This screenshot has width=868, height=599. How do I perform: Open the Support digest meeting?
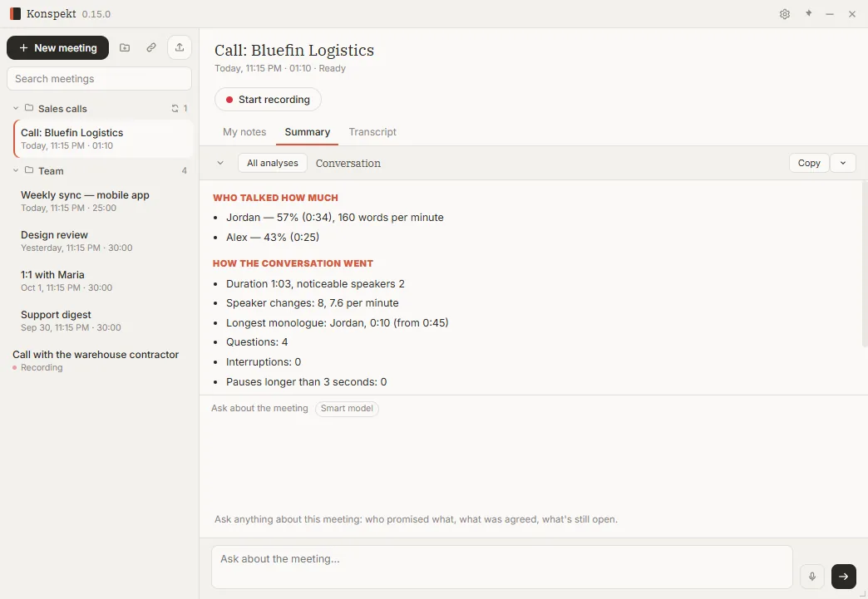click(104, 321)
